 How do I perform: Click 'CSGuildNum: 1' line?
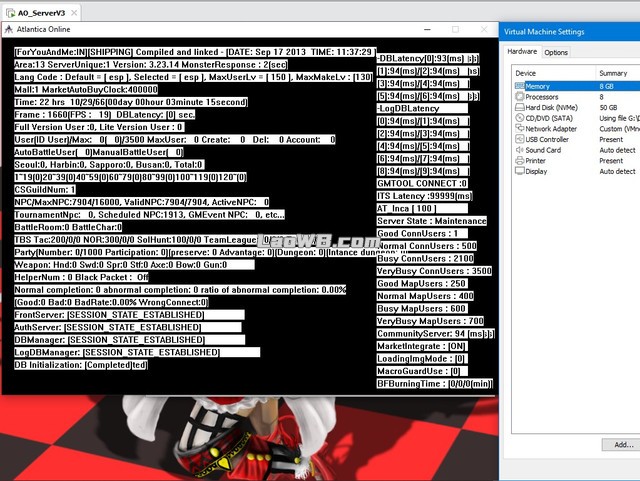45,190
